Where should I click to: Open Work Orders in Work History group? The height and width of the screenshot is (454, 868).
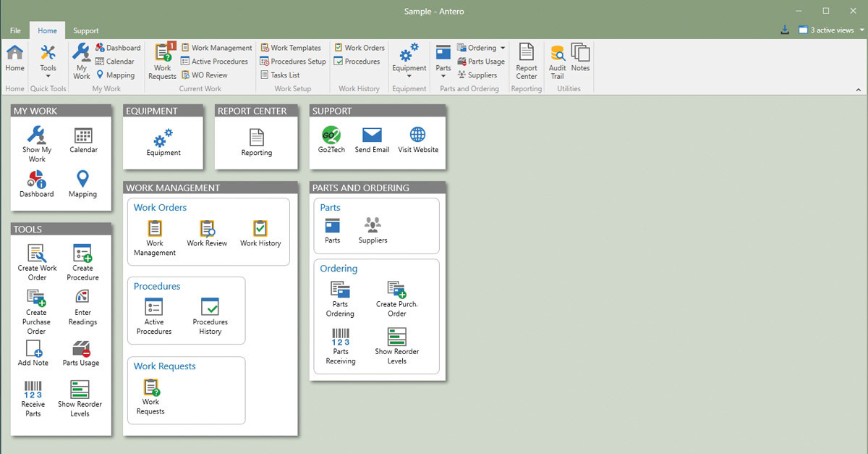coord(359,48)
